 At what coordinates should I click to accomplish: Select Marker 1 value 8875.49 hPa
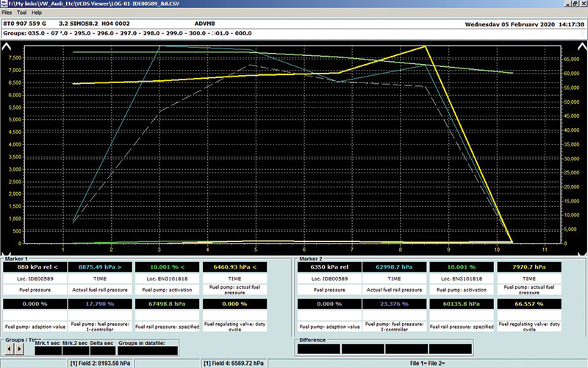[x=100, y=267]
